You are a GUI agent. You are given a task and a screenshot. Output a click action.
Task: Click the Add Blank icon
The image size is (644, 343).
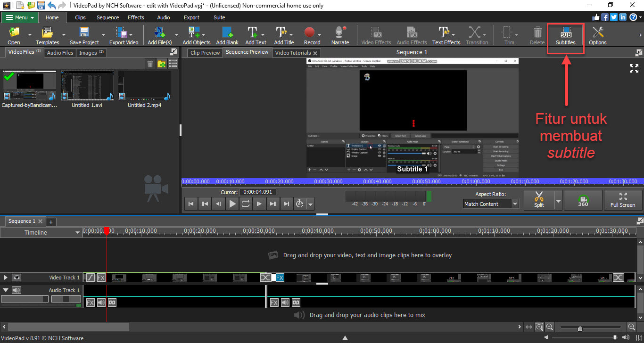[x=227, y=36]
